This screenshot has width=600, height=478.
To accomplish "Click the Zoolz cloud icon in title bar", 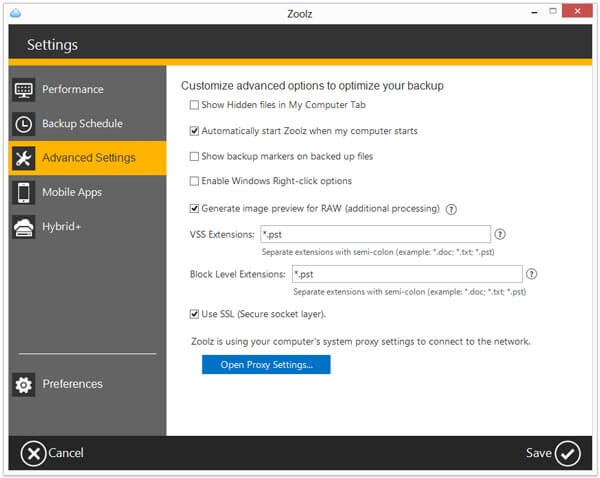I will [x=16, y=13].
